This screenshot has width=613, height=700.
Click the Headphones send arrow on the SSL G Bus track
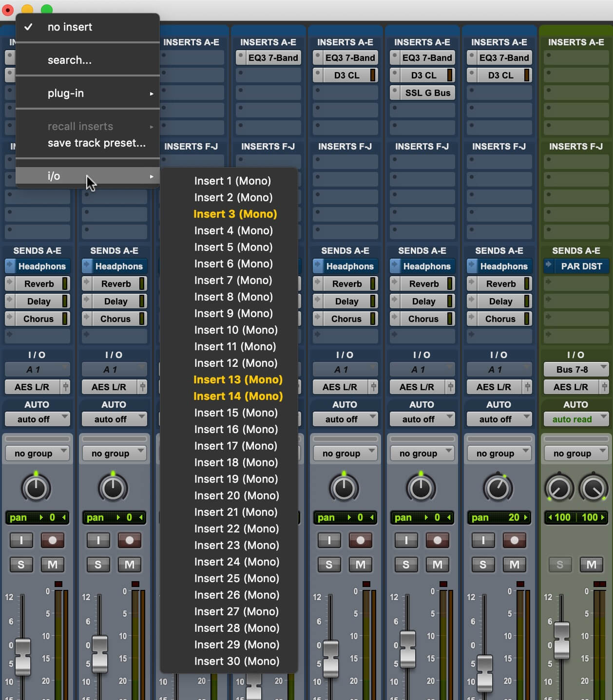pyautogui.click(x=395, y=266)
